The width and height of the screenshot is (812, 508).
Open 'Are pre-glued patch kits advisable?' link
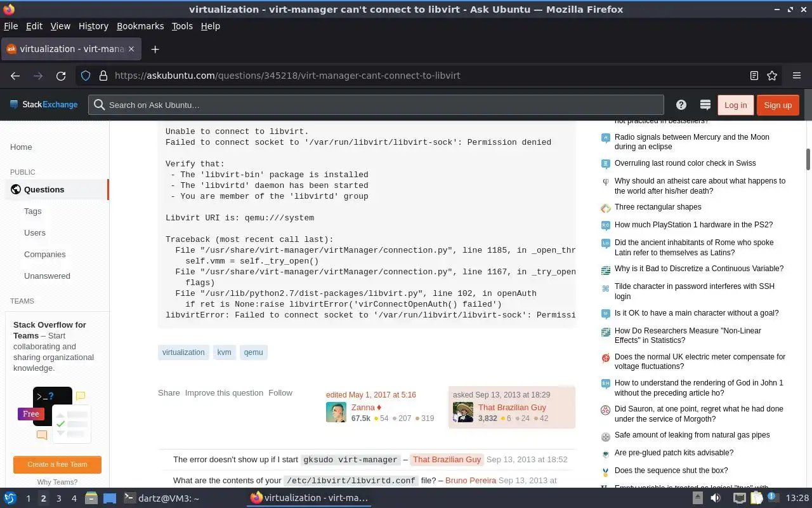click(x=674, y=453)
